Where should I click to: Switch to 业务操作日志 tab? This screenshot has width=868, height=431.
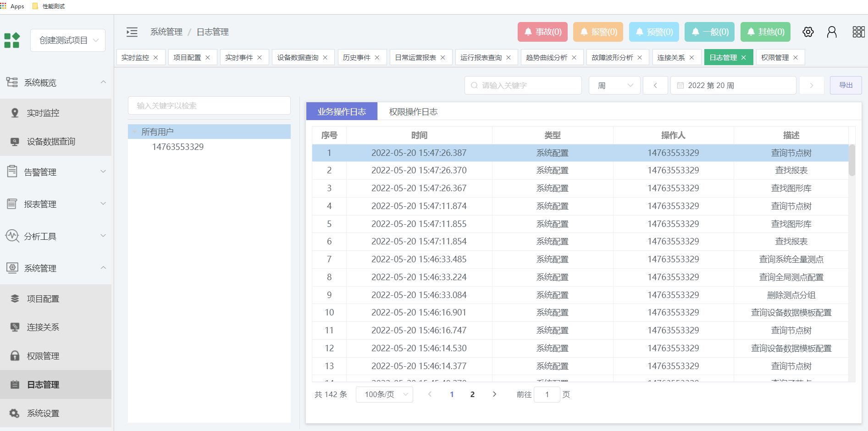(342, 111)
